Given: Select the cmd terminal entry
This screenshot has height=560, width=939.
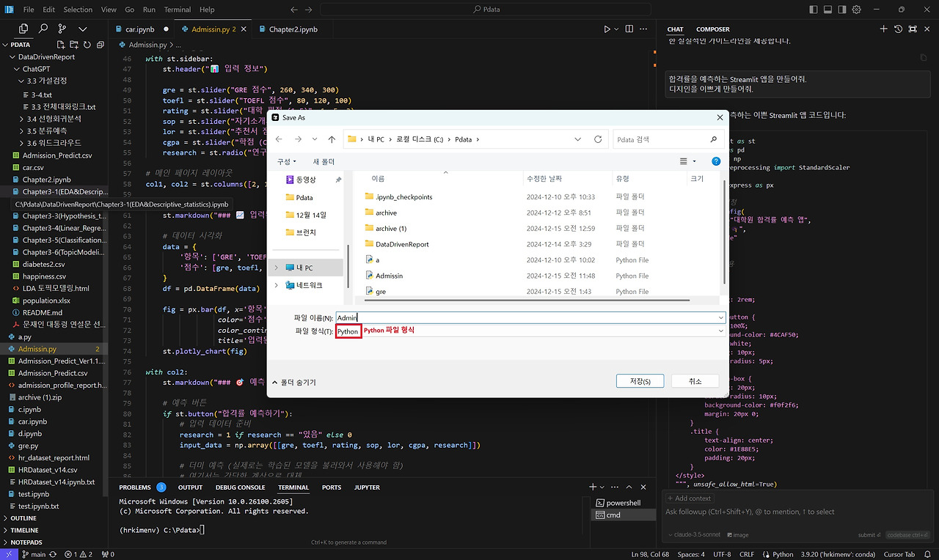Looking at the screenshot, I should click(x=621, y=515).
